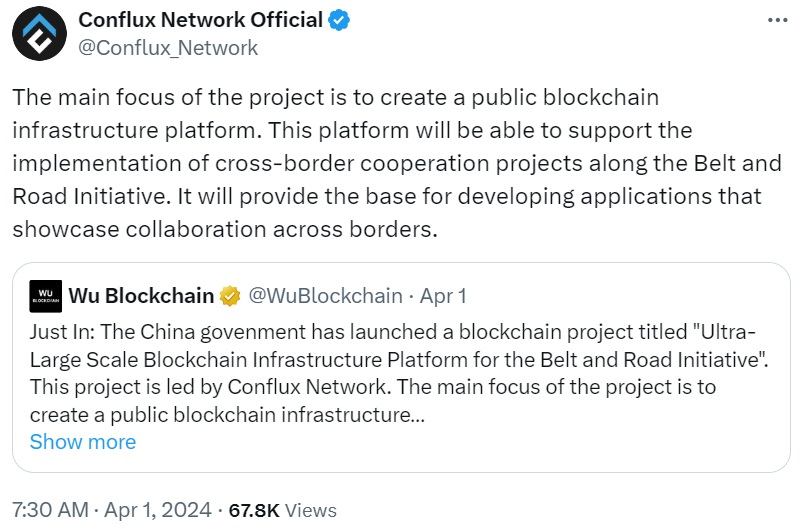This screenshot has width=809, height=529.
Task: Select the "Just In:" opening of quoted post
Action: [x=64, y=333]
